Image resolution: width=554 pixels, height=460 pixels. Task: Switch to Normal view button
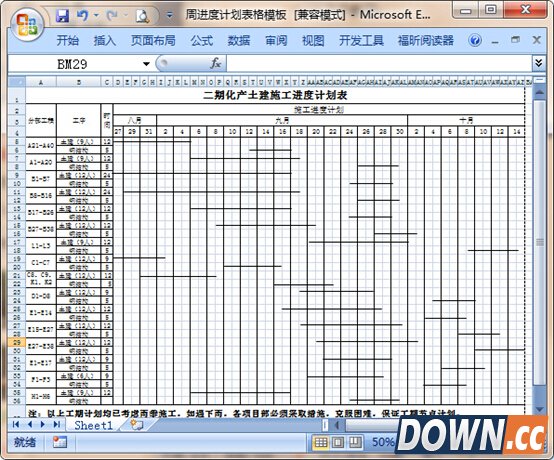click(320, 442)
